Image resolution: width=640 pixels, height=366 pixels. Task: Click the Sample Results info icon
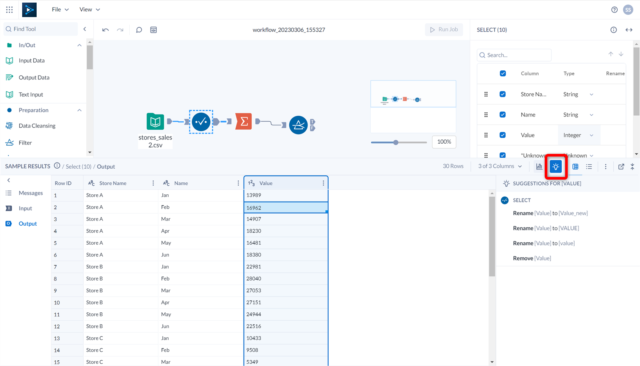click(x=57, y=166)
